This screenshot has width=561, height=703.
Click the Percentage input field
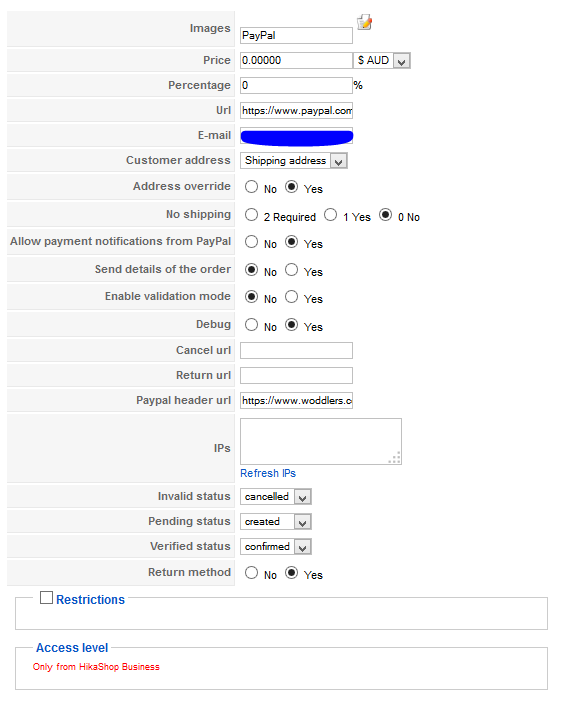pos(296,86)
